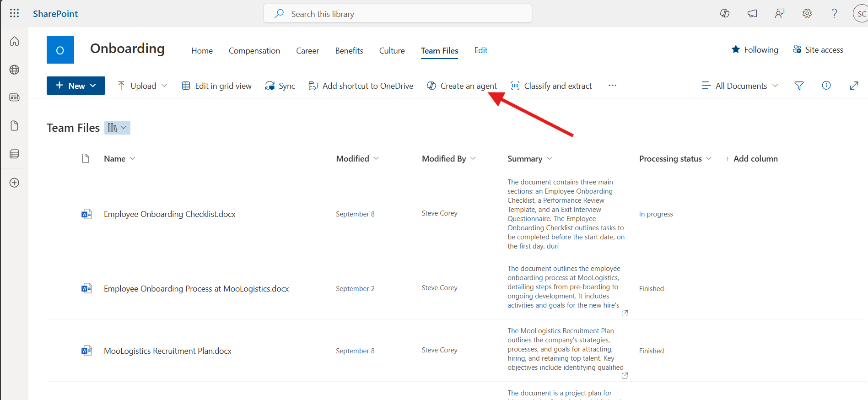This screenshot has height=400, width=868.
Task: Expand content with the full-screen arrows icon
Action: point(854,86)
